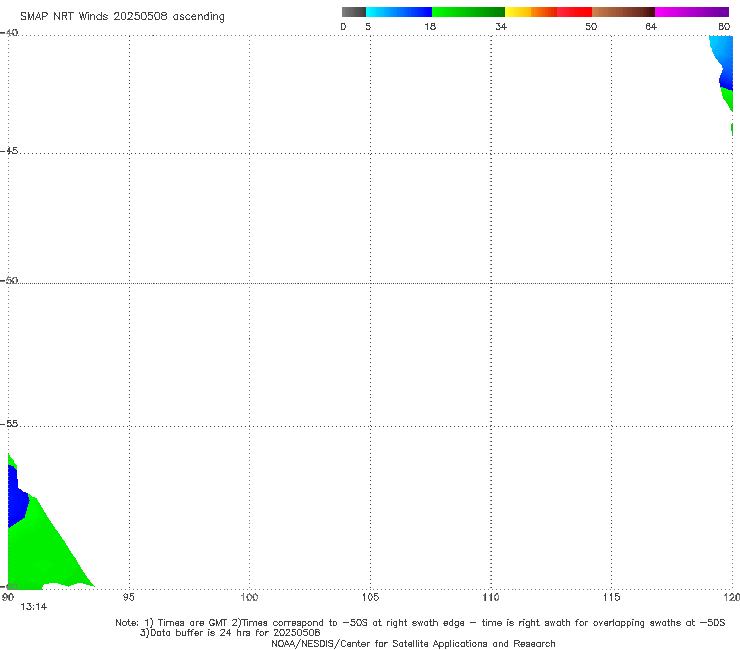Click the 'NOAA/NESDIS/Center for Satellite Applications and Research' credit
This screenshot has height=650, width=740.
coord(413,644)
